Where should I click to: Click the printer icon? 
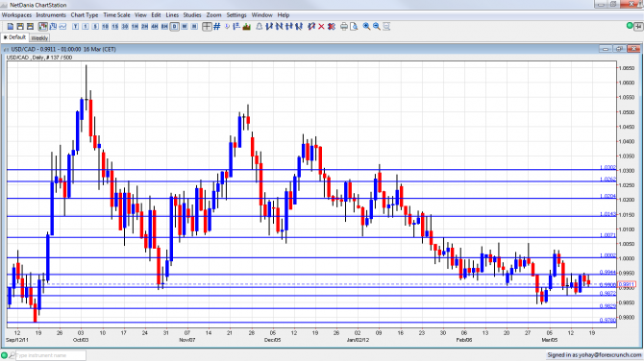pyautogui.click(x=344, y=27)
